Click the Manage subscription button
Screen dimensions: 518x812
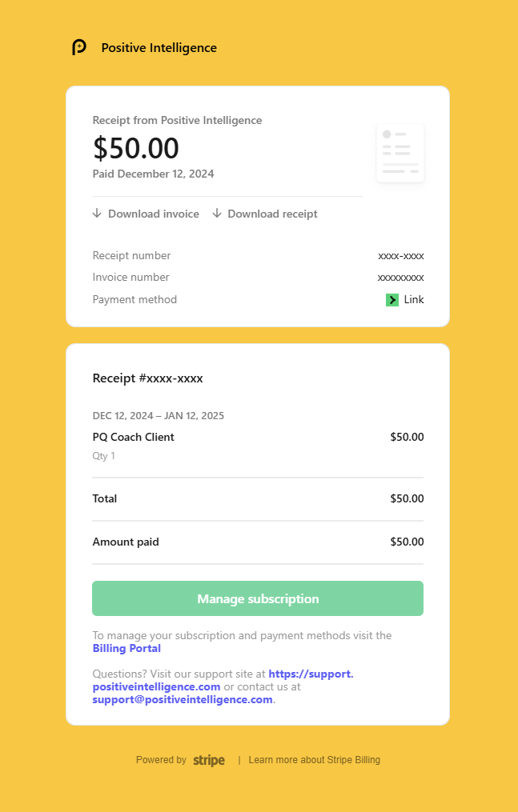[258, 598]
